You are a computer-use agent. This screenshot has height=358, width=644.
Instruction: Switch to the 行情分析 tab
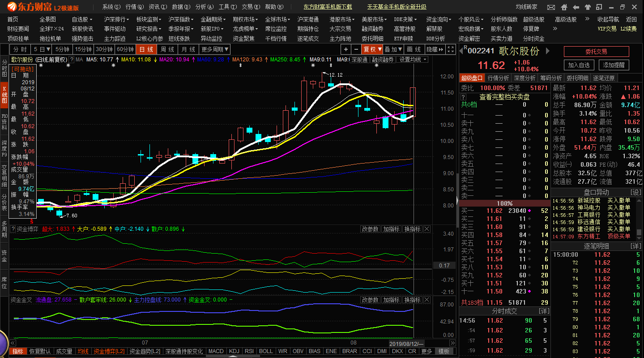(499, 78)
